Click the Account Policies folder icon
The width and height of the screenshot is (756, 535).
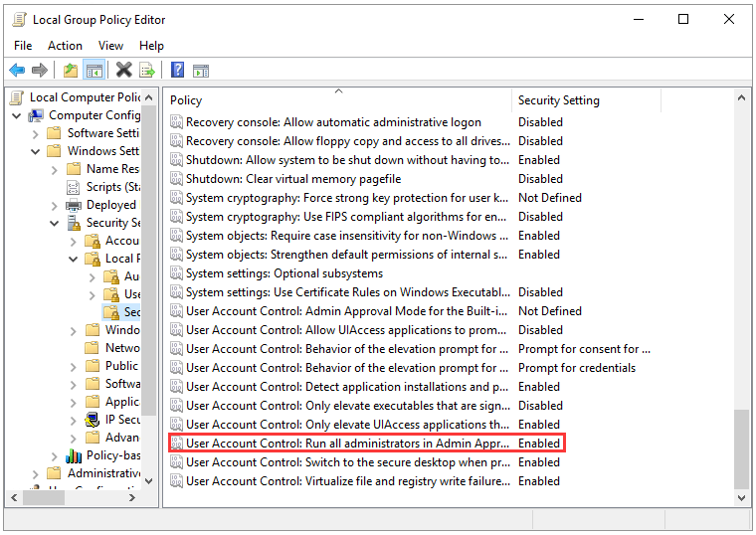93,241
